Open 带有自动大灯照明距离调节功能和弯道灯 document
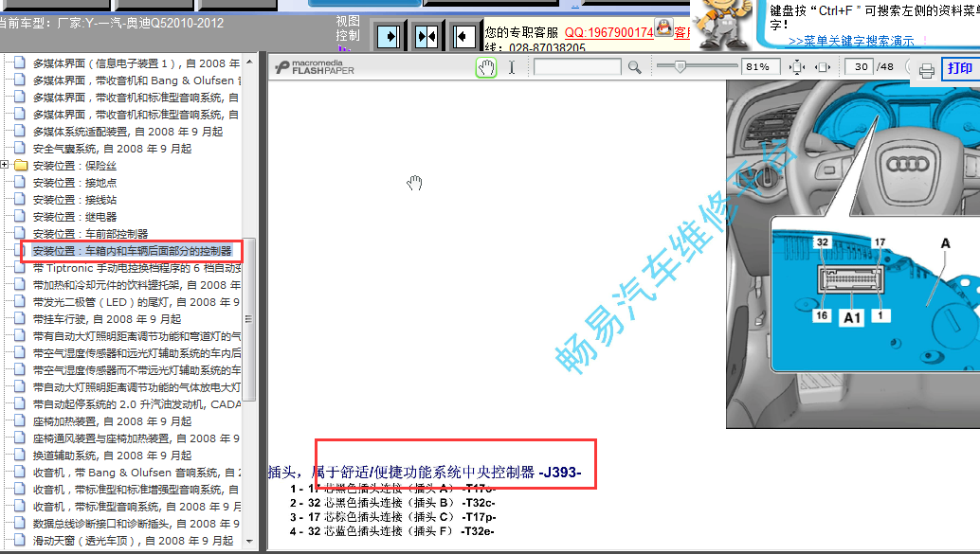The height and width of the screenshot is (554, 980). pyautogui.click(x=136, y=336)
